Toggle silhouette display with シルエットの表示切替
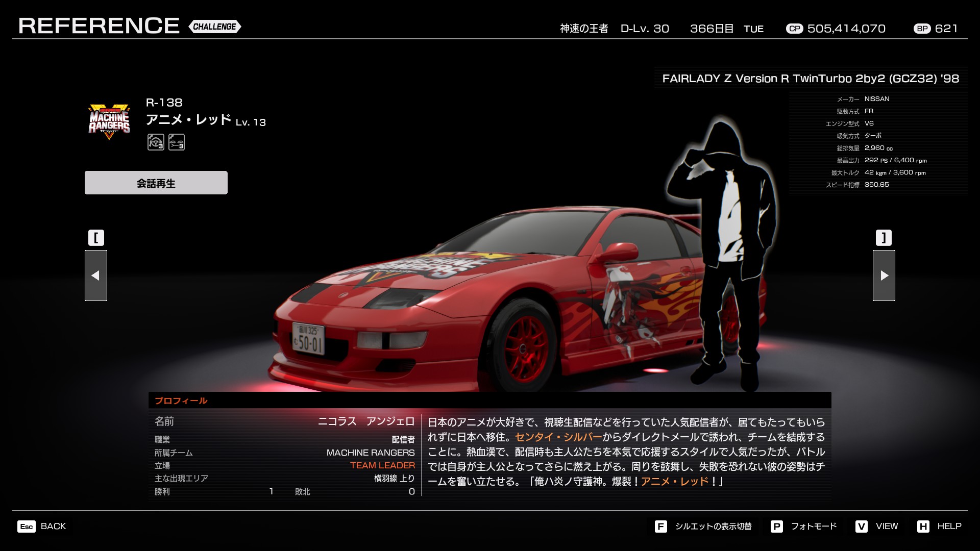This screenshot has width=980, height=551. click(x=713, y=527)
